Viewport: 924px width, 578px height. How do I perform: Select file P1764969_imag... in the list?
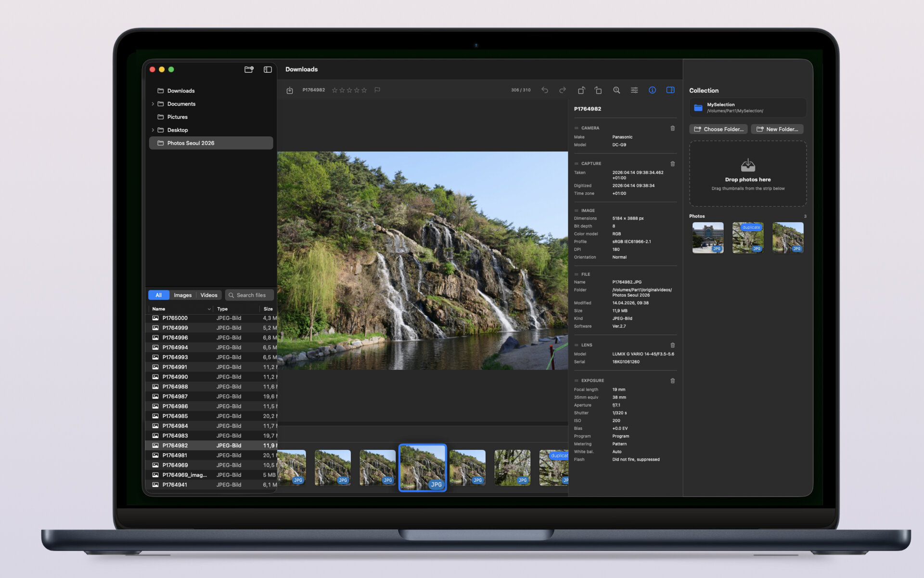[211, 475]
